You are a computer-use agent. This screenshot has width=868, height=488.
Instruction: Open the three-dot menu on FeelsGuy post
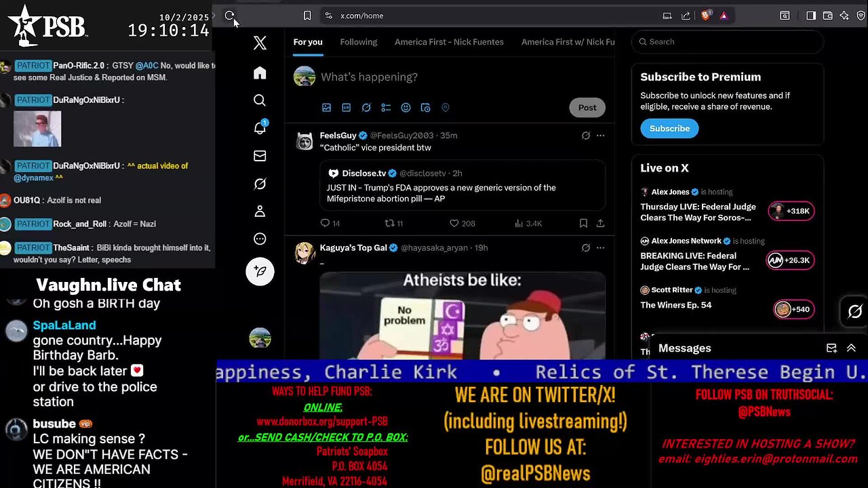pyautogui.click(x=600, y=136)
